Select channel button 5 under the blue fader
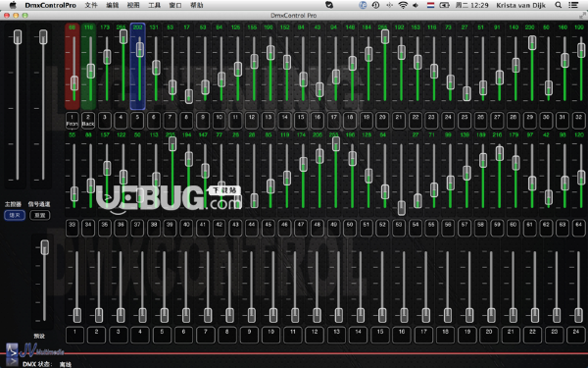 [x=137, y=120]
